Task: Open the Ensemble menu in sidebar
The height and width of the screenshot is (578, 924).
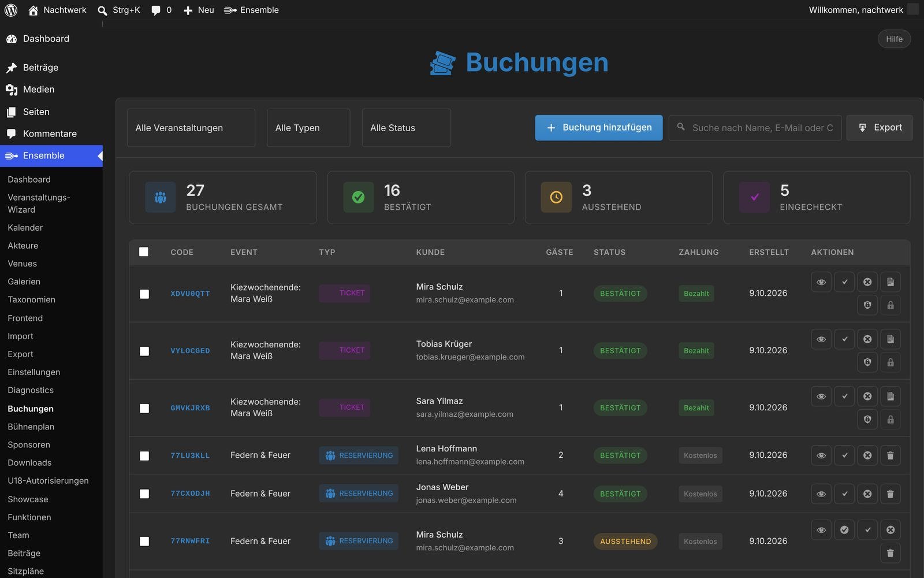Action: tap(51, 156)
